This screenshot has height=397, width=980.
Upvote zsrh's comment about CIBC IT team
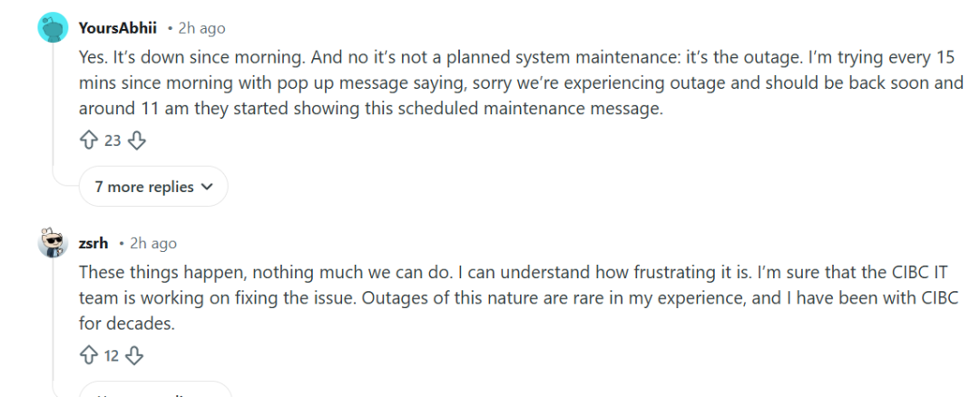(x=89, y=355)
